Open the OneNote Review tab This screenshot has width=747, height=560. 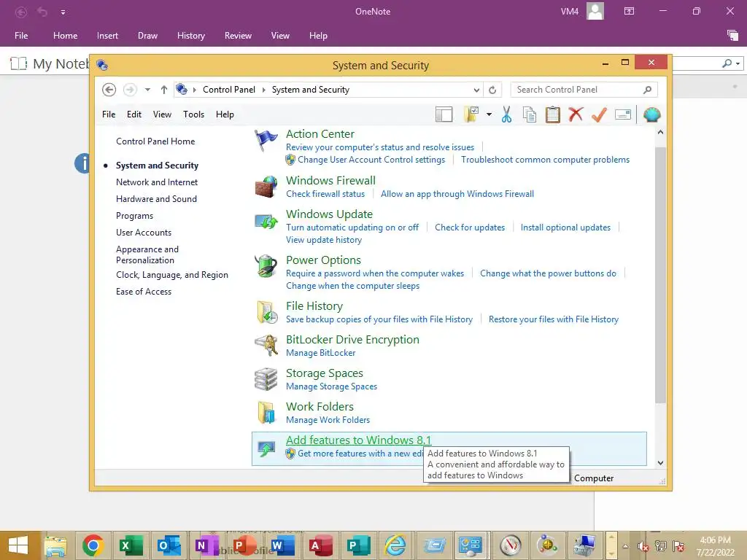click(238, 36)
